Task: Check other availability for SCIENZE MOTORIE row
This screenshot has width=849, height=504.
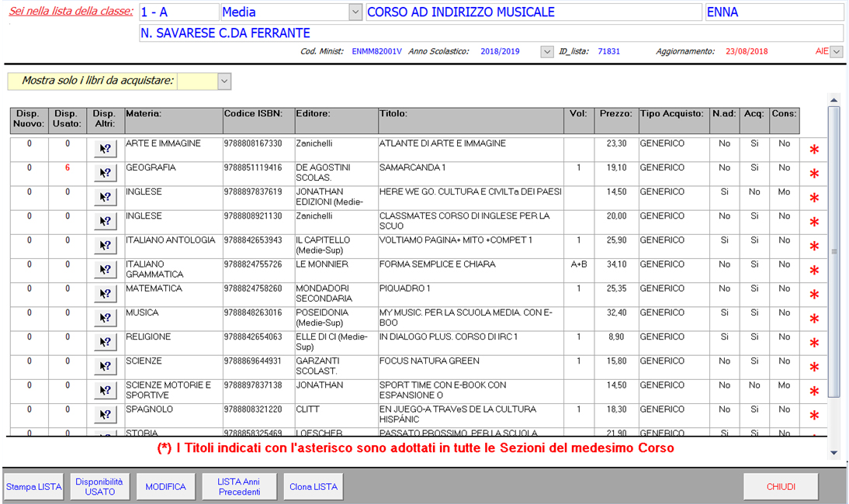Action: [106, 391]
